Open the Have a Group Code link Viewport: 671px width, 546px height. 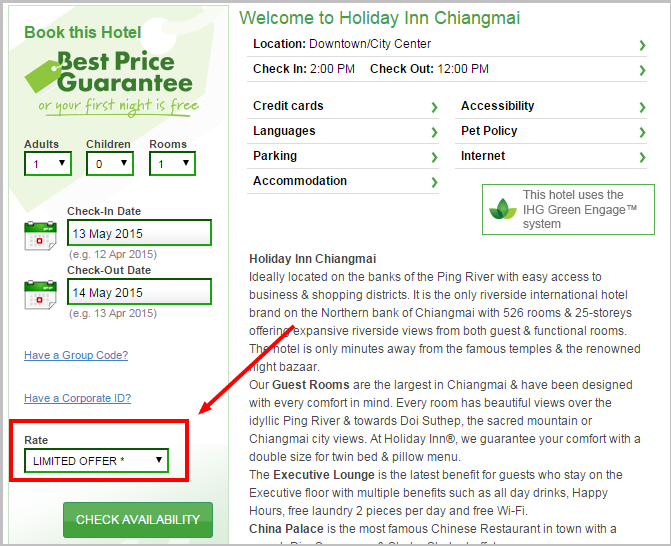[x=76, y=355]
